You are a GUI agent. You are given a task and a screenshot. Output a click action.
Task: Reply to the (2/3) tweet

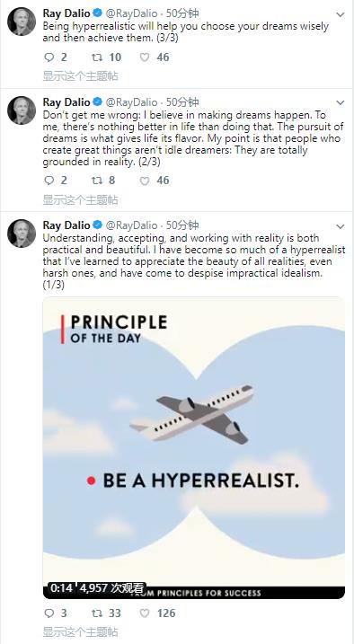pos(49,181)
